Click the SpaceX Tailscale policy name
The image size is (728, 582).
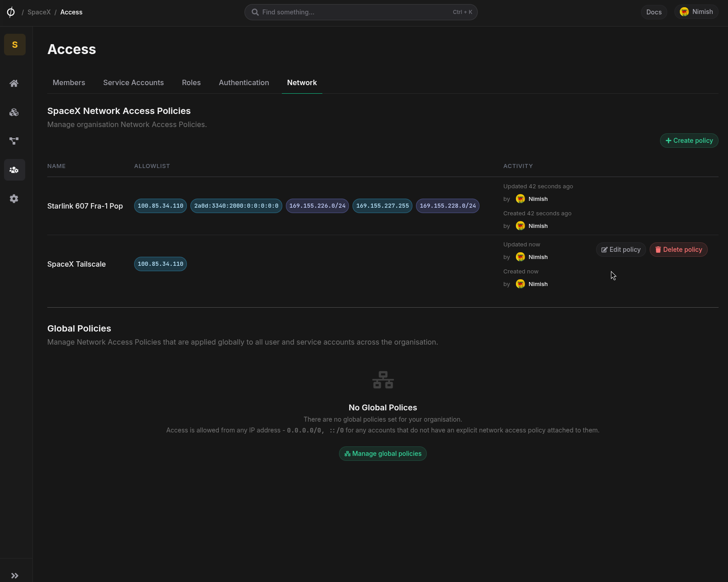[x=77, y=264]
